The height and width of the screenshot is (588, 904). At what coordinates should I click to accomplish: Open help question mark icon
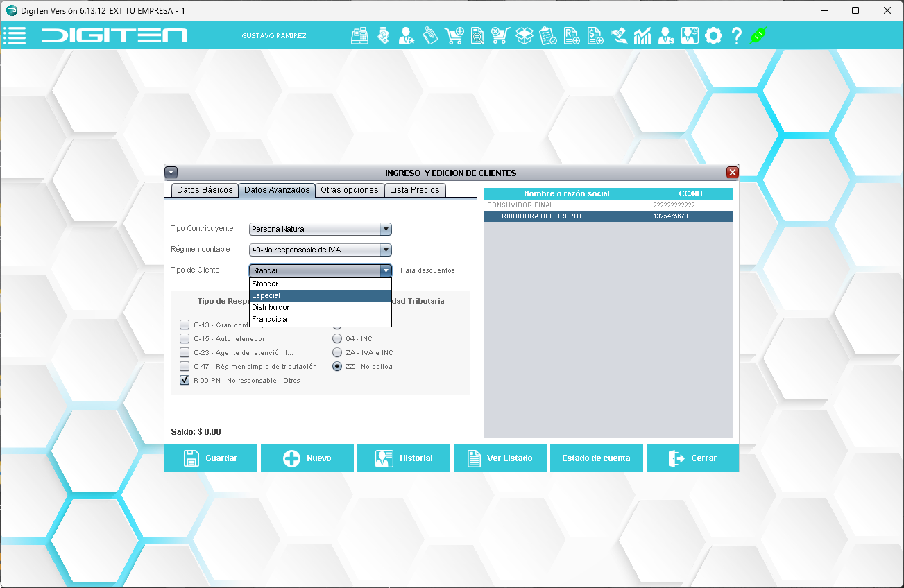[737, 35]
